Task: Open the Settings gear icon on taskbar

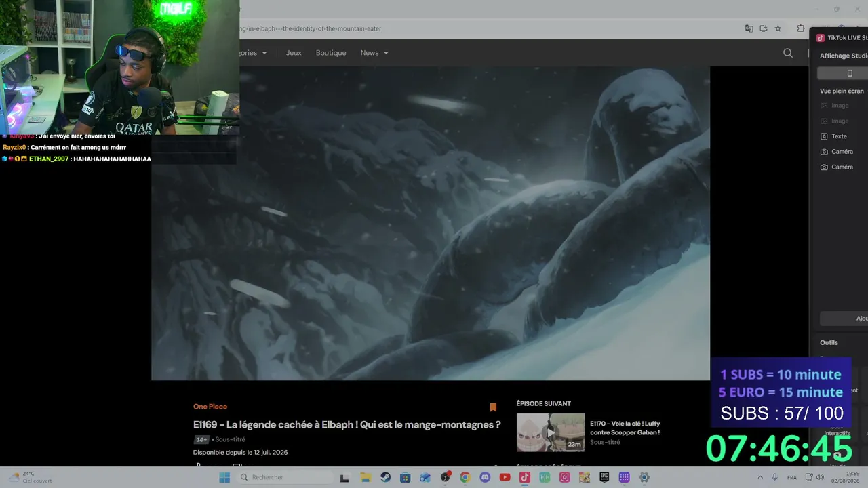Action: tap(644, 477)
